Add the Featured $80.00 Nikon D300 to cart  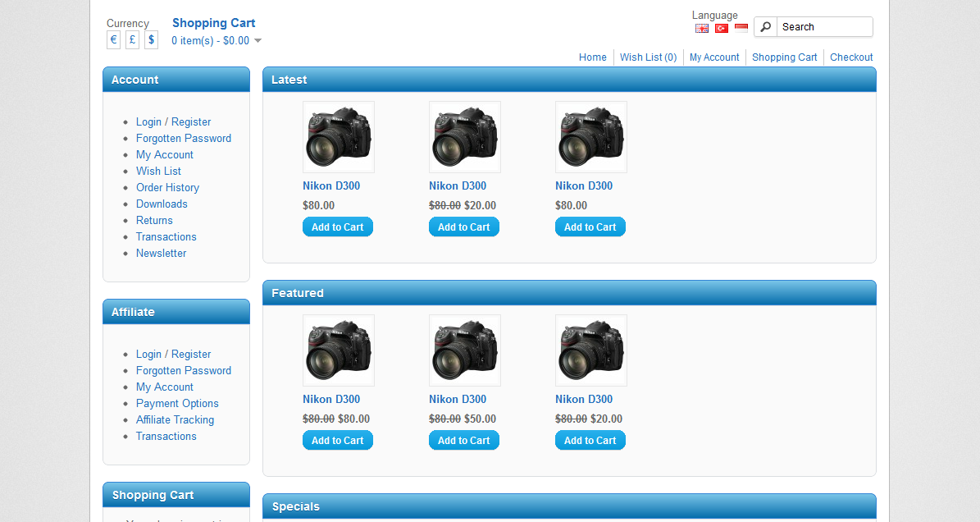pos(338,440)
